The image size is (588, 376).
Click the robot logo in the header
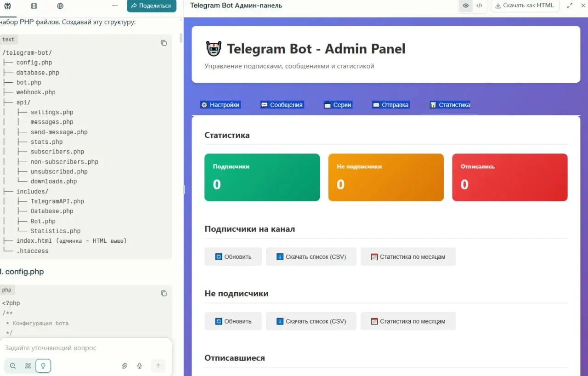[x=214, y=49]
